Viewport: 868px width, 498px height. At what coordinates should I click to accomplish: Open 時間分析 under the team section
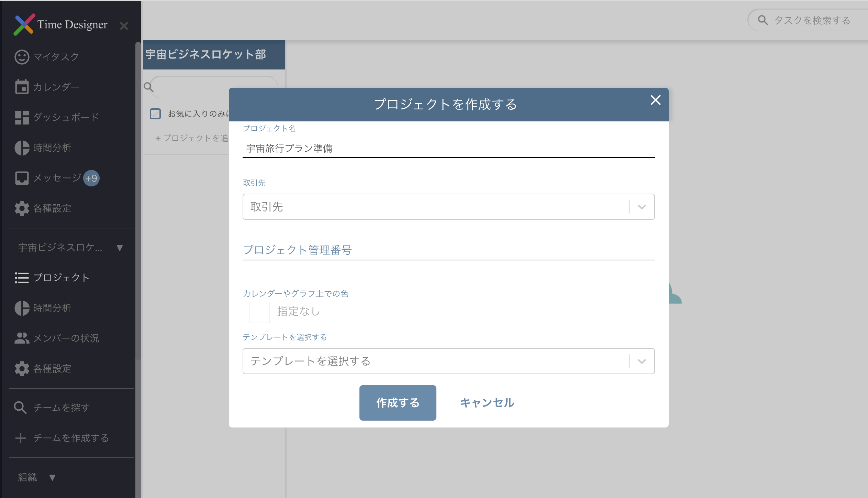tap(52, 308)
